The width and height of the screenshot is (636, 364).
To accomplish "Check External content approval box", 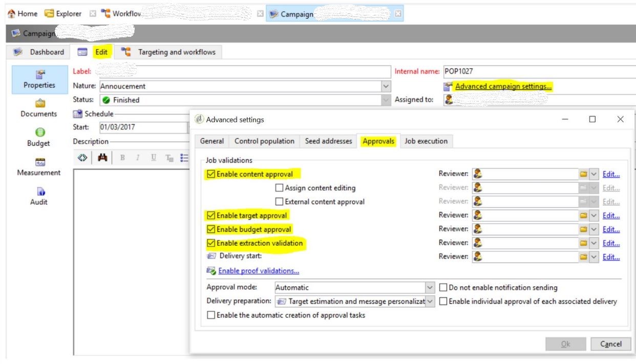I will click(280, 202).
